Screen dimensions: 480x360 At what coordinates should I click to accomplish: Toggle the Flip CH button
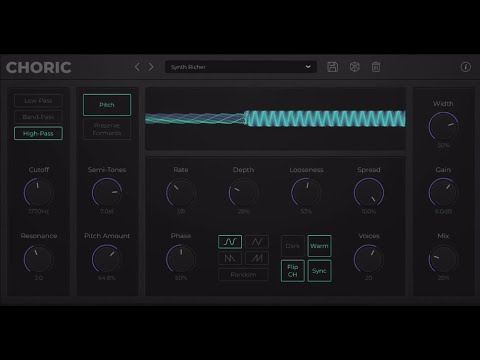293,271
